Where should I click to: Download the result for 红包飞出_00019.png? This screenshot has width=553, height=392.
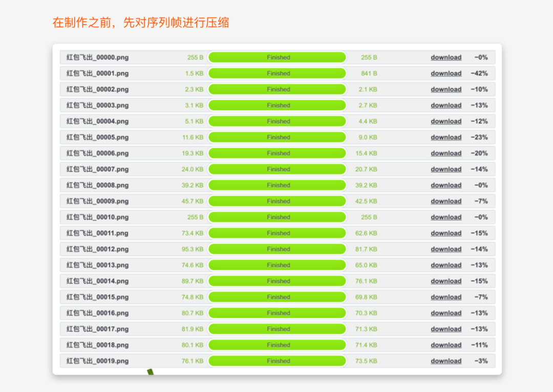click(x=446, y=361)
